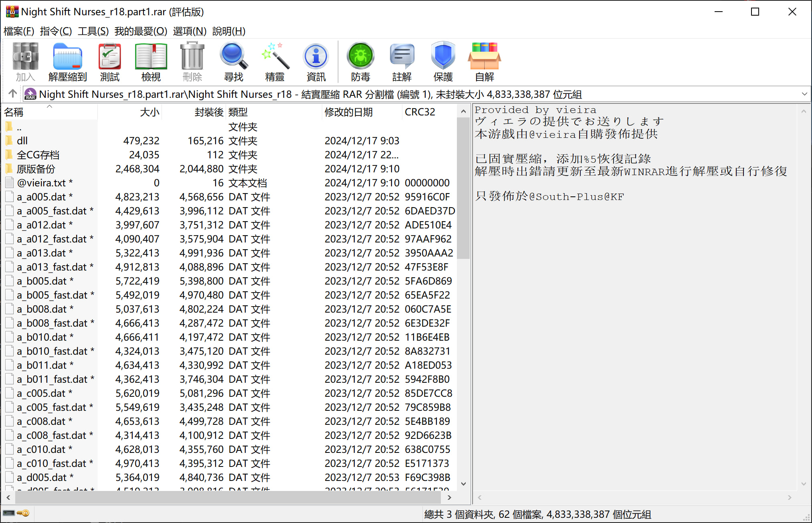Open the 我的最愛(O) favorites menu

pyautogui.click(x=141, y=31)
